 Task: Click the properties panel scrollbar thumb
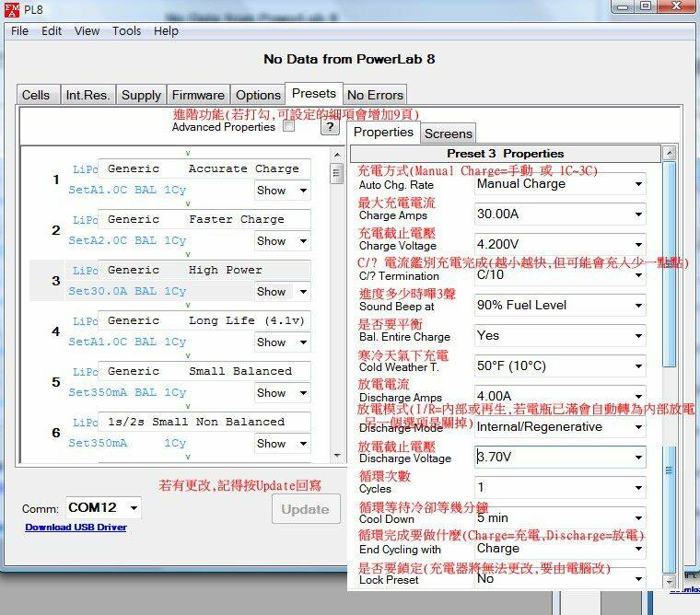click(x=669, y=264)
